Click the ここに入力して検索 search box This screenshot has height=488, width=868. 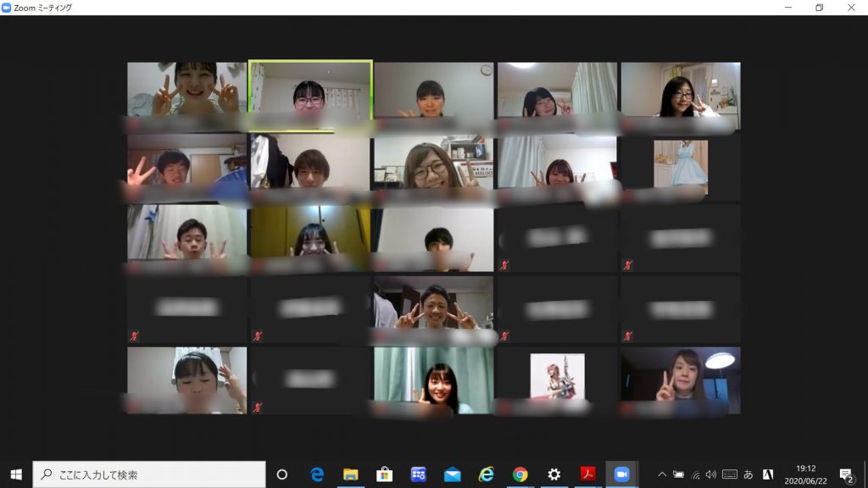coord(149,474)
